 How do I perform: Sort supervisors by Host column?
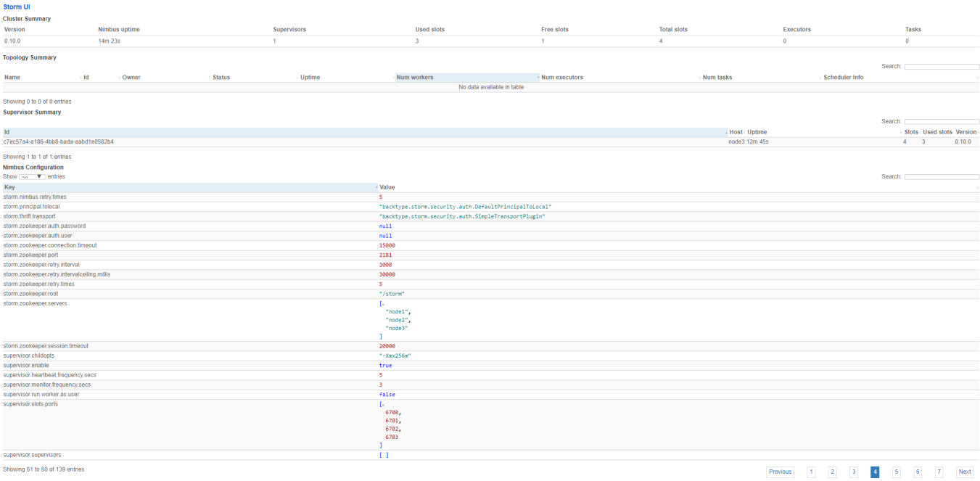coord(737,132)
